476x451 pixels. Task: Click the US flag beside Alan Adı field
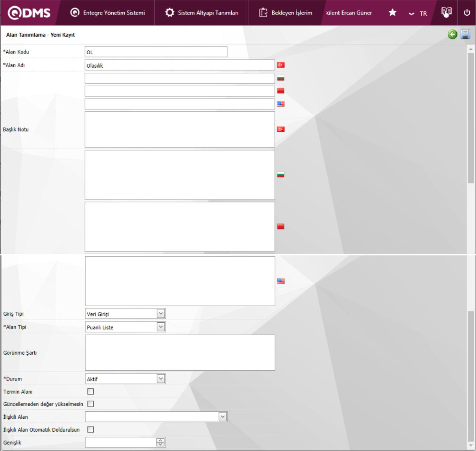coord(280,104)
